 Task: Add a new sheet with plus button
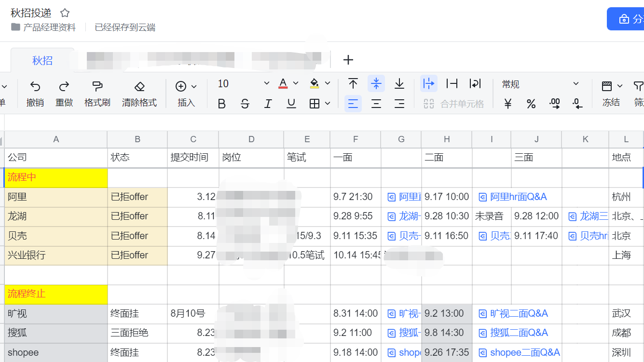(348, 60)
